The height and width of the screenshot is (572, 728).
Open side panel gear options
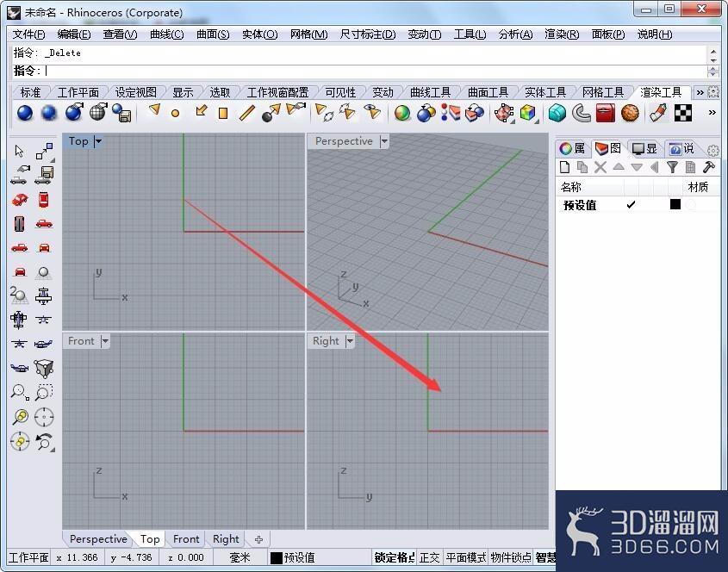[x=713, y=150]
